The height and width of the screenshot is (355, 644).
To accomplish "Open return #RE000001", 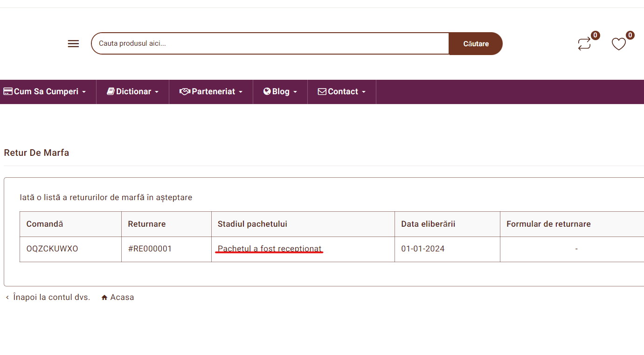I will (150, 249).
